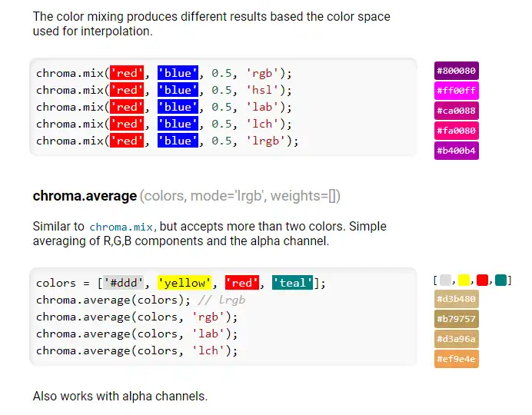Click the #d3a96a lab average swatch
The height and width of the screenshot is (415, 532).
(457, 339)
